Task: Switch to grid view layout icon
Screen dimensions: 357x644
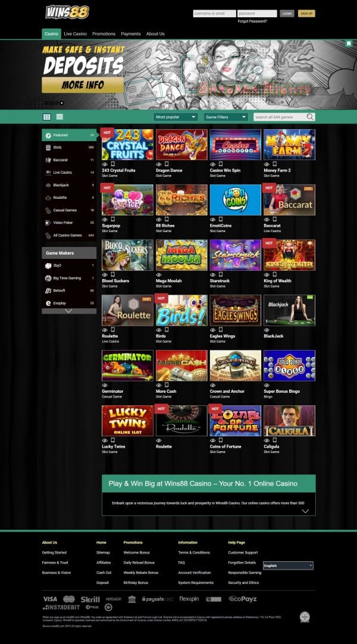Action: (x=47, y=117)
